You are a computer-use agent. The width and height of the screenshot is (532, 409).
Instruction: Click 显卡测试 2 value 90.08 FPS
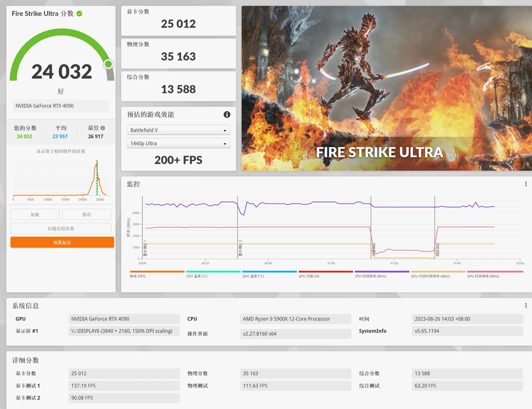point(124,398)
